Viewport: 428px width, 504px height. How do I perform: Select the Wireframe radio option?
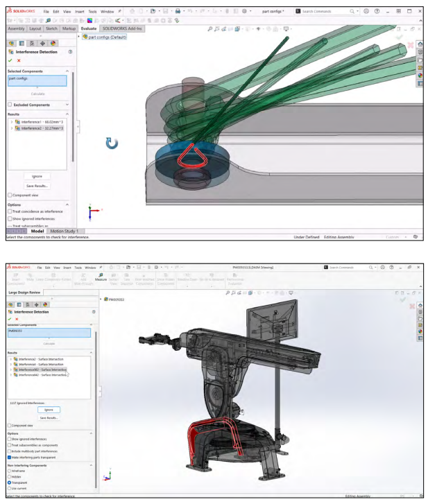[9, 471]
